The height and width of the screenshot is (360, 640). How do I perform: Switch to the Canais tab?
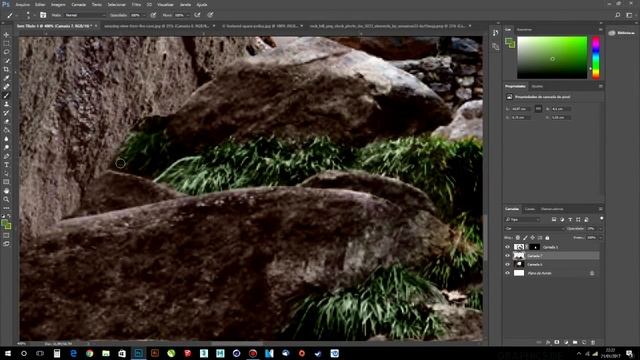[x=530, y=209]
